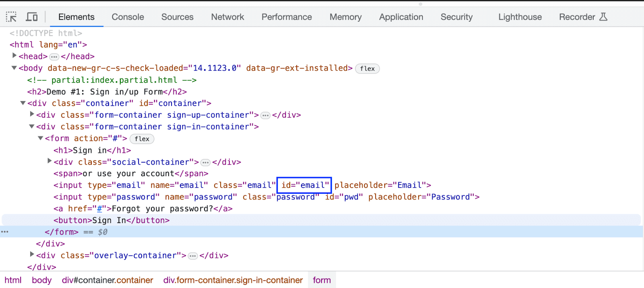The width and height of the screenshot is (644, 288).
Task: Select the form breadcrumb
Action: [322, 280]
